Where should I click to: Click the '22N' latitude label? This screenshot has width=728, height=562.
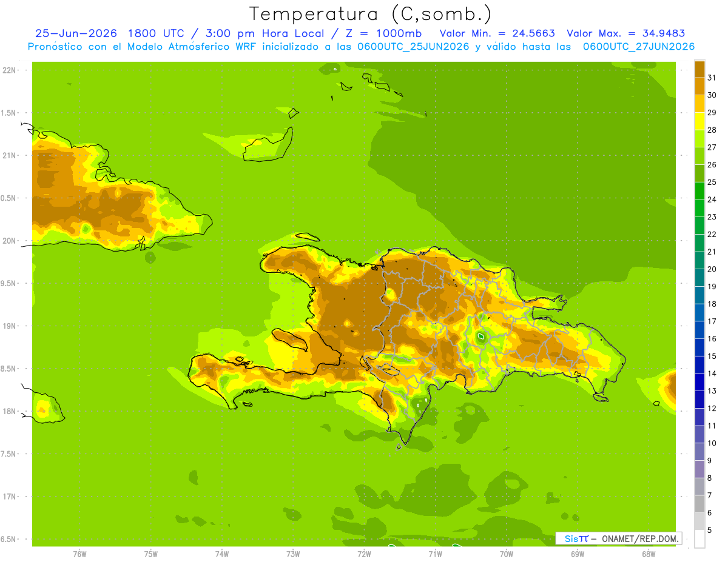(10, 70)
